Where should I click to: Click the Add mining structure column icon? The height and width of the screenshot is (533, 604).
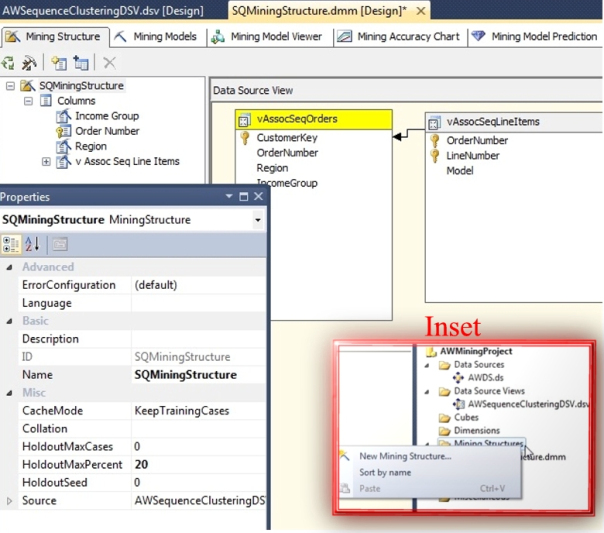(59, 63)
